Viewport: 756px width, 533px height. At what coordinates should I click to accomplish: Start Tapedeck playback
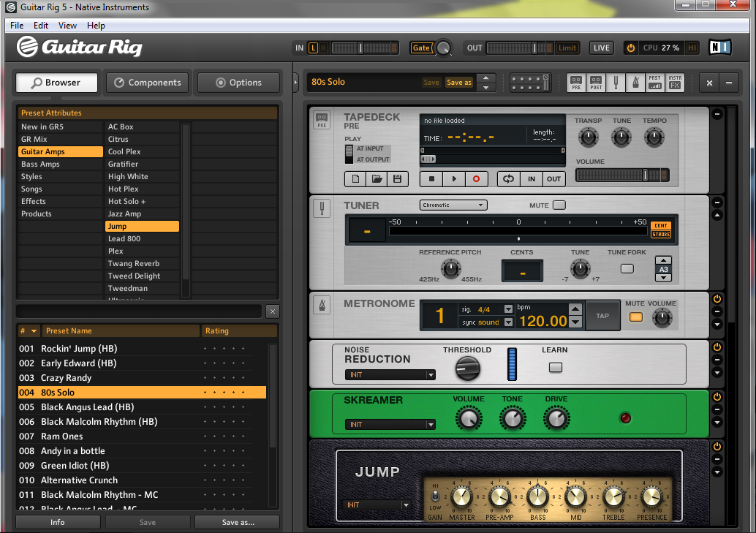[454, 179]
